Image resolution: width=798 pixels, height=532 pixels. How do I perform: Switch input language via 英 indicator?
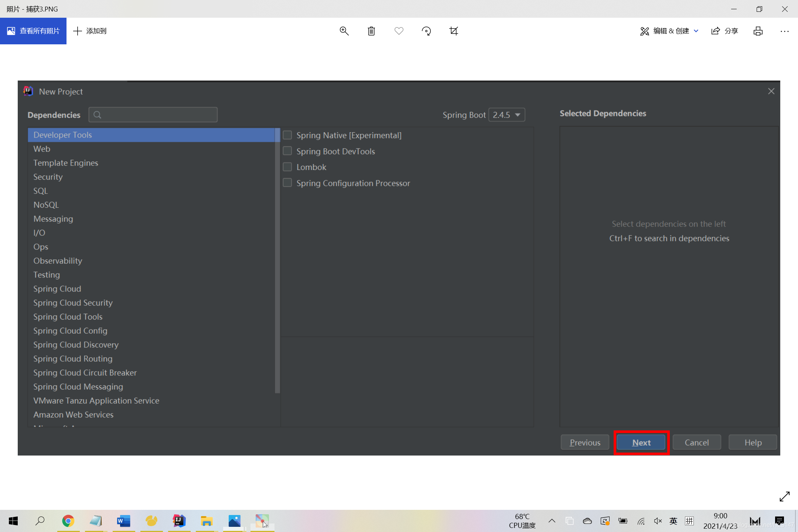pos(673,521)
